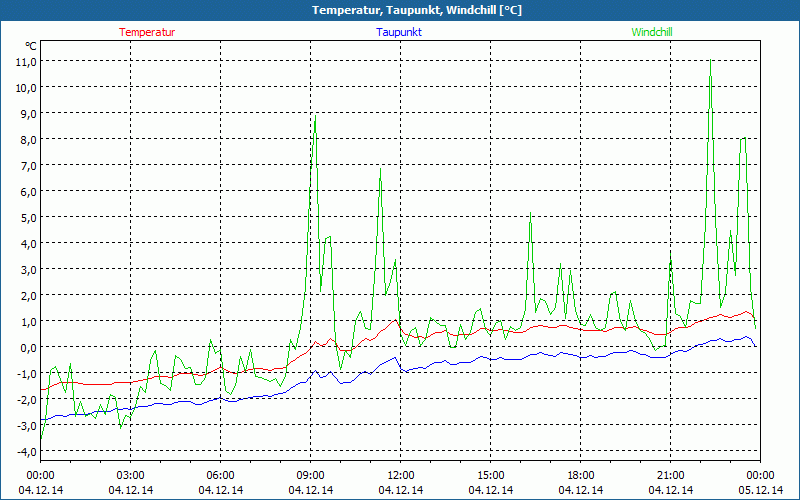Click the 03:00 time axis label
Image resolution: width=800 pixels, height=500 pixels.
131,475
